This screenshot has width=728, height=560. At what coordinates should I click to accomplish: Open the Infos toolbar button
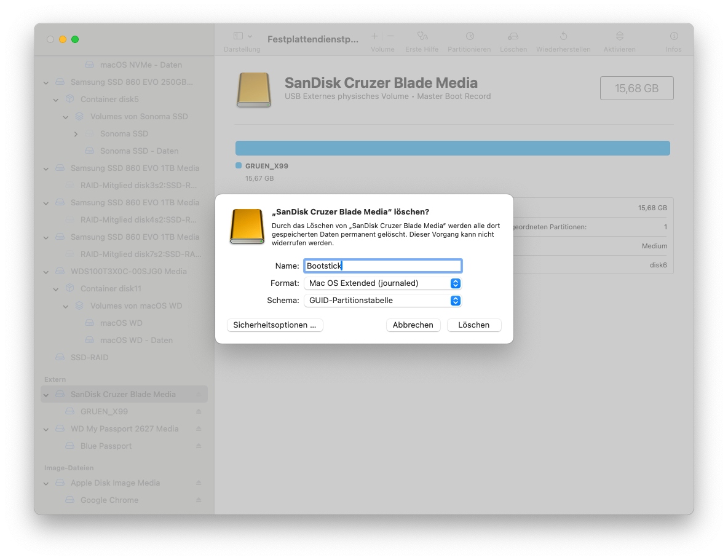674,36
